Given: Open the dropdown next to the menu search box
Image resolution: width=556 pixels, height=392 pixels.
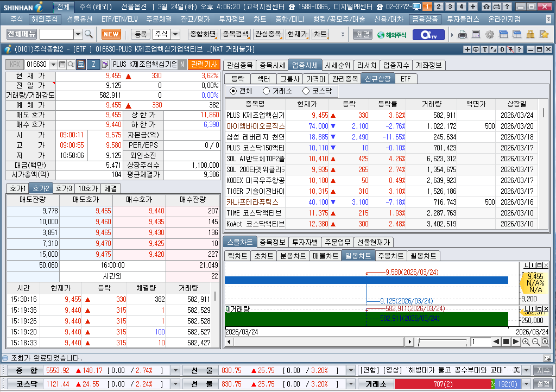Looking at the screenshot, I should pyautogui.click(x=78, y=34).
